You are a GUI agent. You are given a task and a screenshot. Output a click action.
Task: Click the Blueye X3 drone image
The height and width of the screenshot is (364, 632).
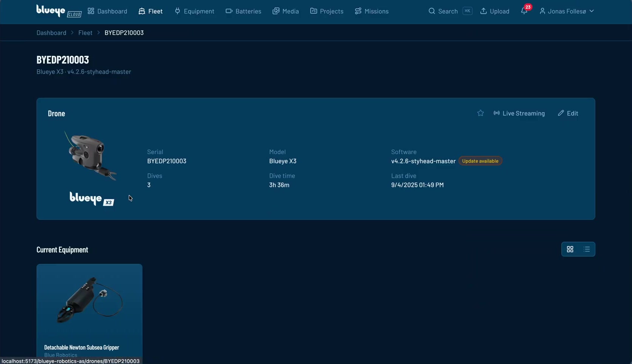click(91, 156)
